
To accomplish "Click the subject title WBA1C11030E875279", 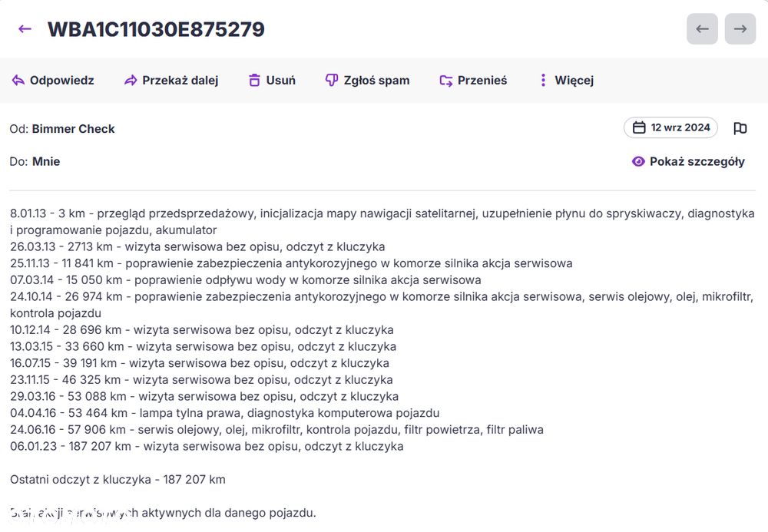I will (156, 29).
